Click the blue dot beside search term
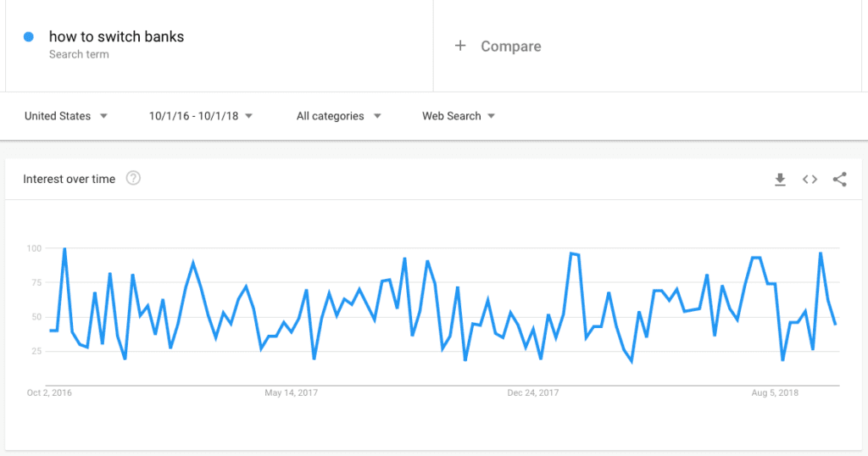 (x=28, y=37)
